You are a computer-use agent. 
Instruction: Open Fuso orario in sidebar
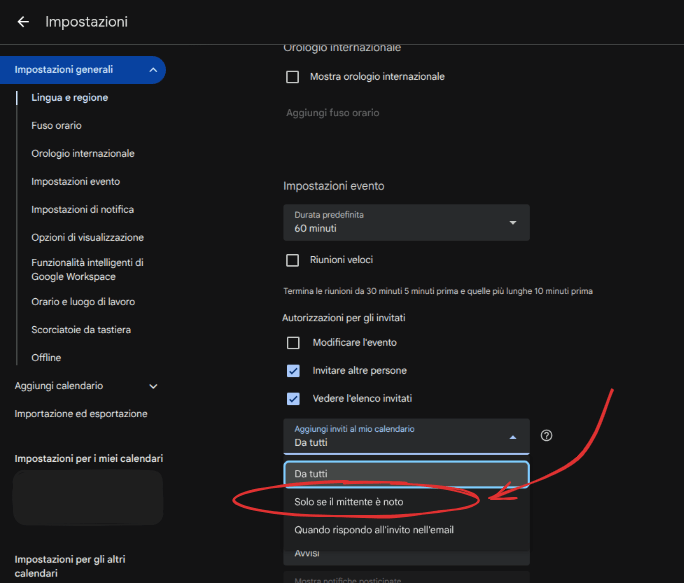(x=57, y=126)
